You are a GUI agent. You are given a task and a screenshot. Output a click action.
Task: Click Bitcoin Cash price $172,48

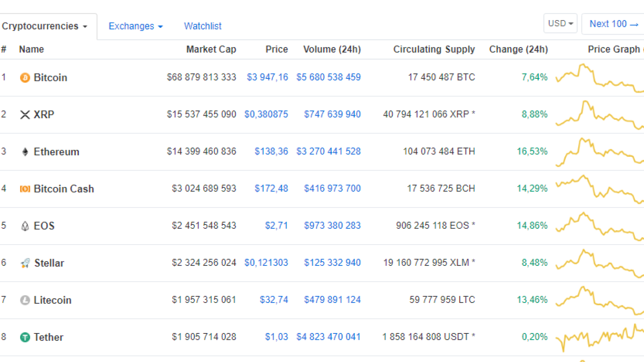(x=271, y=188)
